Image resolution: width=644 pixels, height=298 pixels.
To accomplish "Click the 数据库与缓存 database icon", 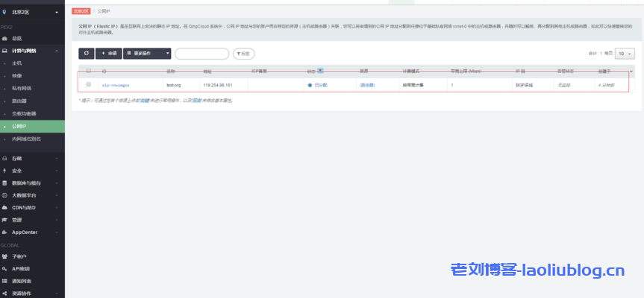I will (x=5, y=183).
